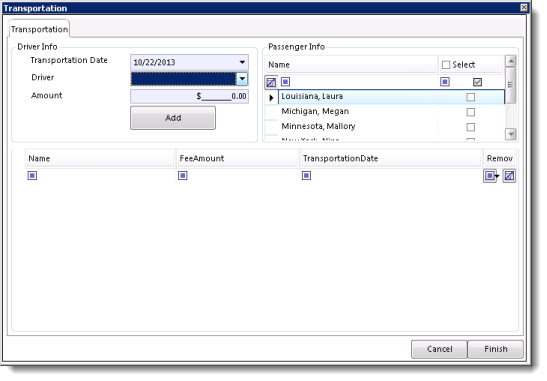Click the passenger list scrollbar thumb
The image size is (547, 381).
click(x=511, y=85)
